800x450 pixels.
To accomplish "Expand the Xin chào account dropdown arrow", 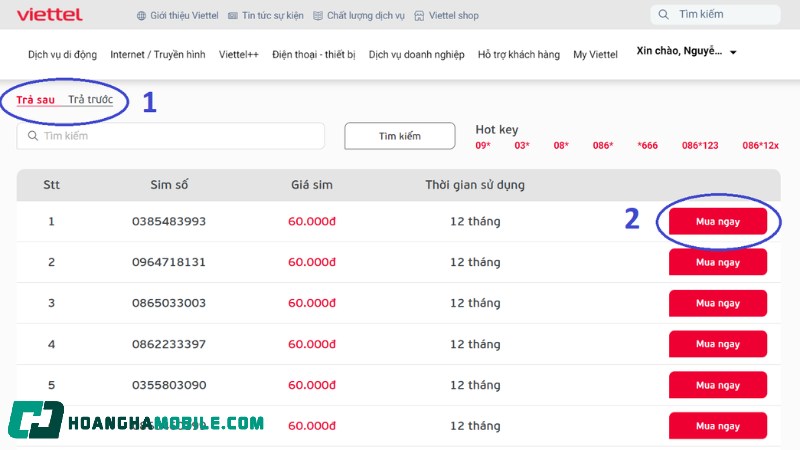I will [733, 53].
